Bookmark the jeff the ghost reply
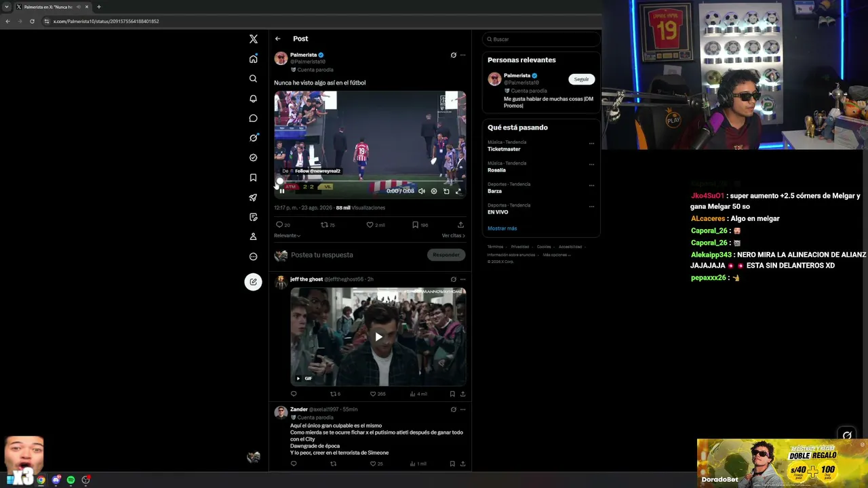This screenshot has height=488, width=868. click(x=452, y=394)
